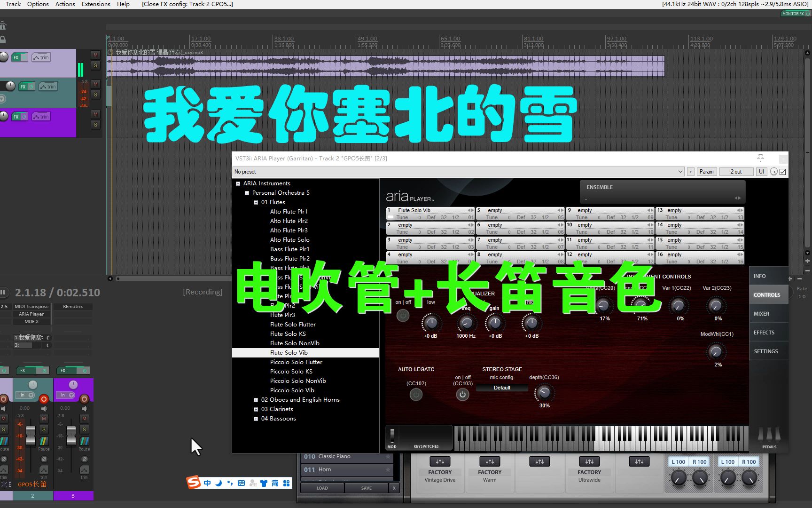Select Piccolo Solo Vib instrument
The height and width of the screenshot is (508, 812).
(x=292, y=390)
